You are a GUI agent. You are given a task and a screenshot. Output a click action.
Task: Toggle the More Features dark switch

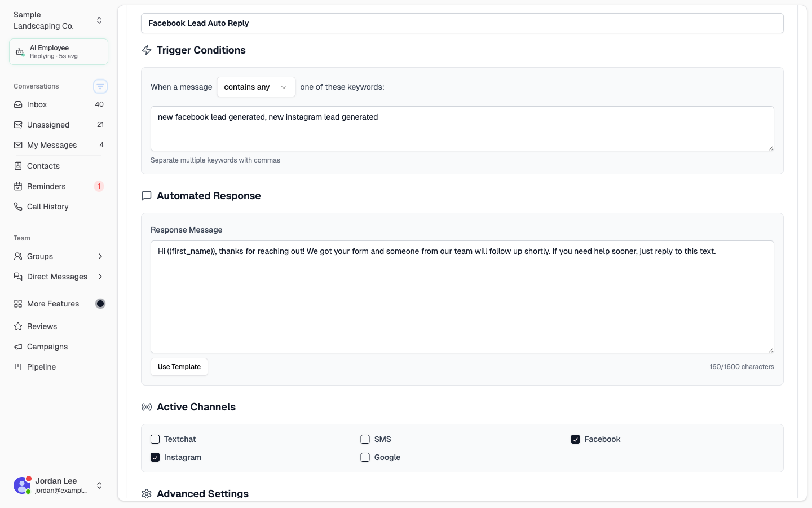(x=100, y=304)
